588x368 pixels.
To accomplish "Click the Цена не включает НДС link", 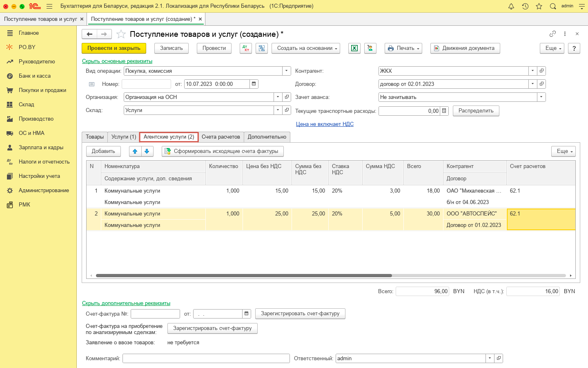I will point(325,124).
